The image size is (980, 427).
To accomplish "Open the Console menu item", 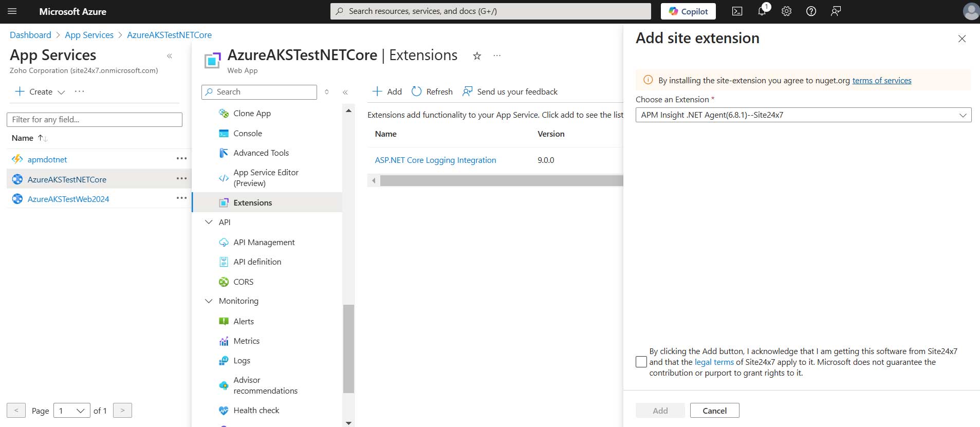I will 247,133.
